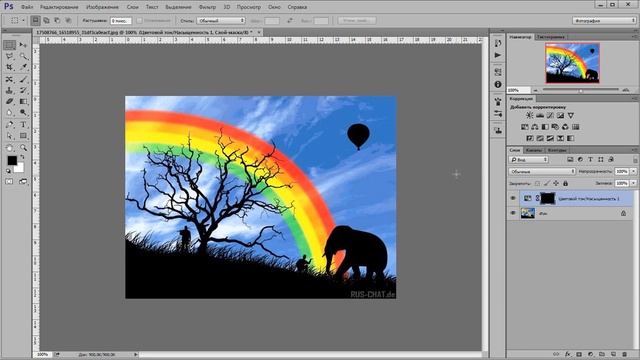Open the status bar info arrow
The height and width of the screenshot is (360, 640).
coord(136,355)
